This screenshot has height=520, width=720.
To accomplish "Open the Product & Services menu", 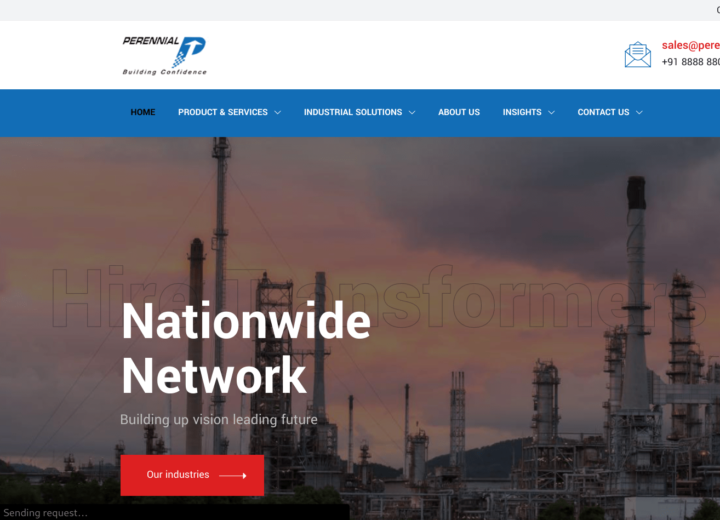I will [x=223, y=112].
